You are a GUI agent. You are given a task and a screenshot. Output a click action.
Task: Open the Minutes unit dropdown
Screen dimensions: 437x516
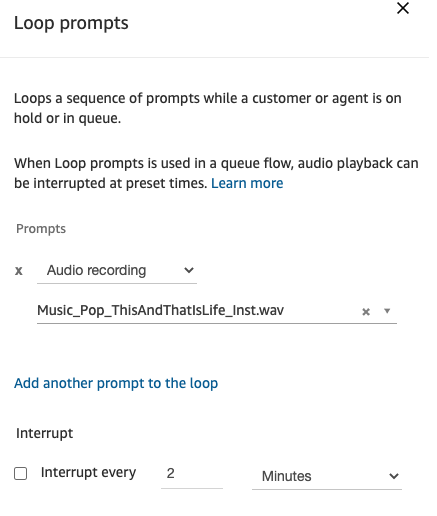pos(327,476)
